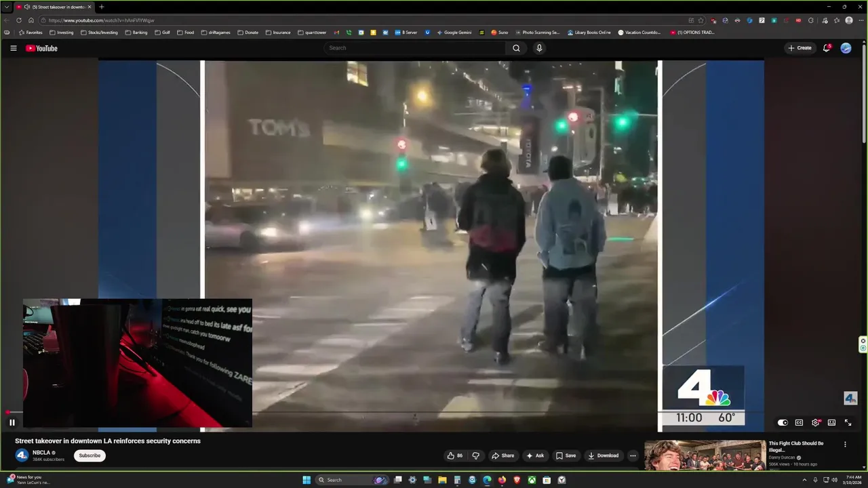
Task: Exit full-width view with fullscreen icon
Action: (848, 422)
